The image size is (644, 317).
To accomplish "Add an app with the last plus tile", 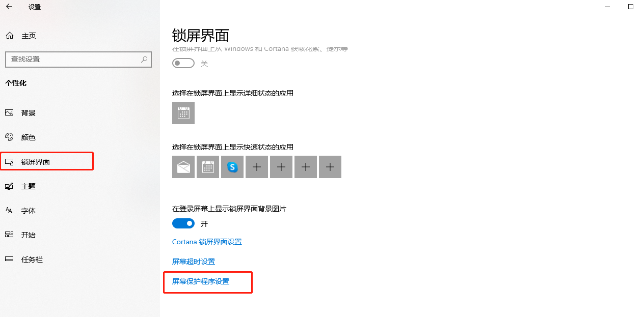I will [x=330, y=167].
